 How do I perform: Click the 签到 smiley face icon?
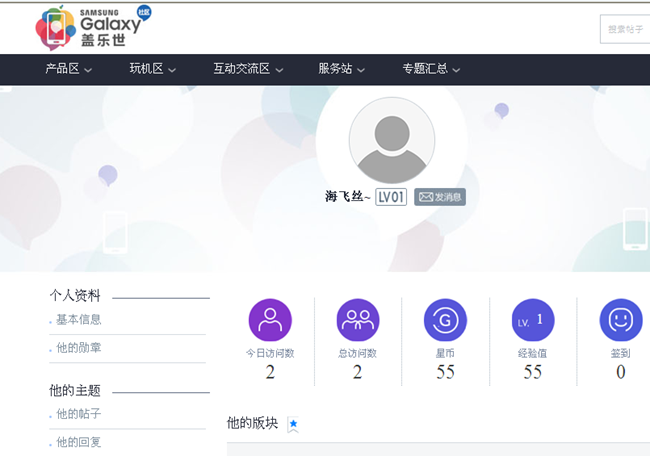620,320
